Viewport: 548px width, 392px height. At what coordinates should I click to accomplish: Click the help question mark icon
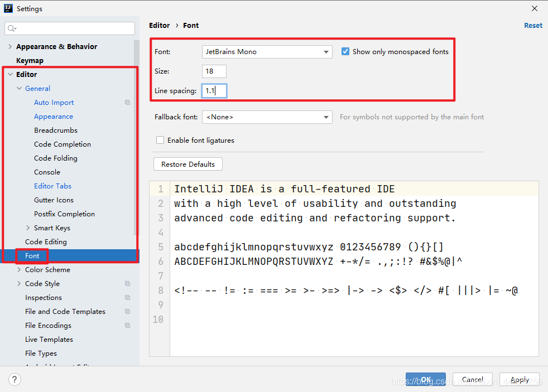coord(15,379)
